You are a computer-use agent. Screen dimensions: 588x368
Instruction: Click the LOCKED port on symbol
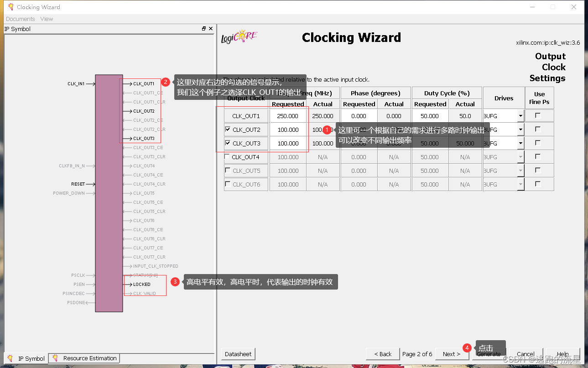tap(142, 285)
